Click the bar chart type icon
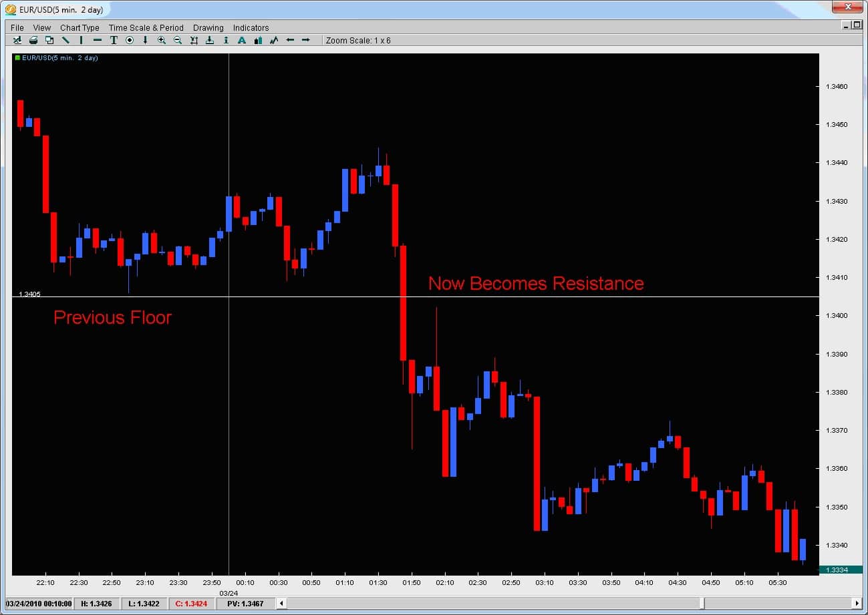The image size is (868, 615). coord(258,40)
